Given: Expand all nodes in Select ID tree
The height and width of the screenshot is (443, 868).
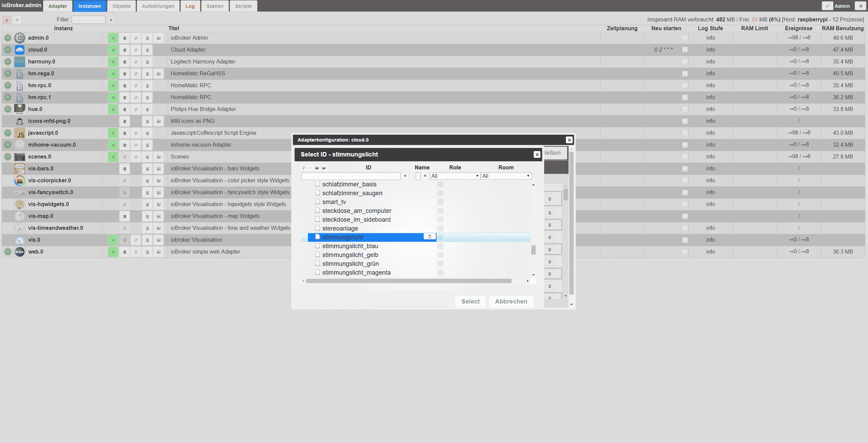Looking at the screenshot, I should coord(324,168).
